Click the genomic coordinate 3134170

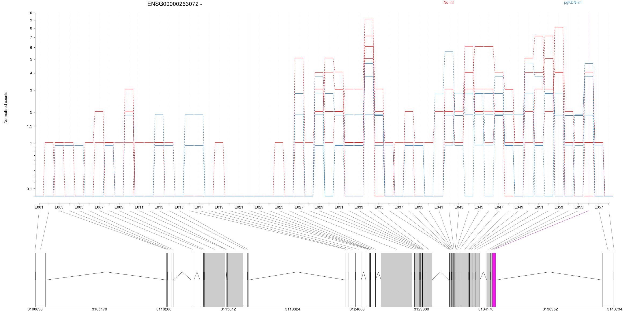pos(486,309)
